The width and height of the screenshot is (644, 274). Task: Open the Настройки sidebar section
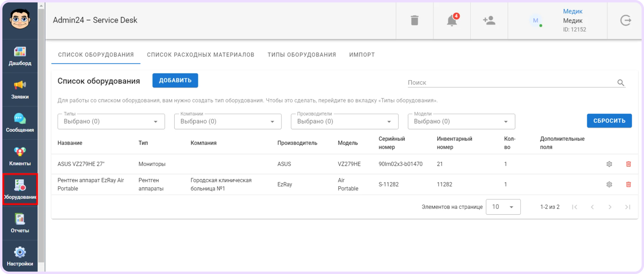coord(20,256)
